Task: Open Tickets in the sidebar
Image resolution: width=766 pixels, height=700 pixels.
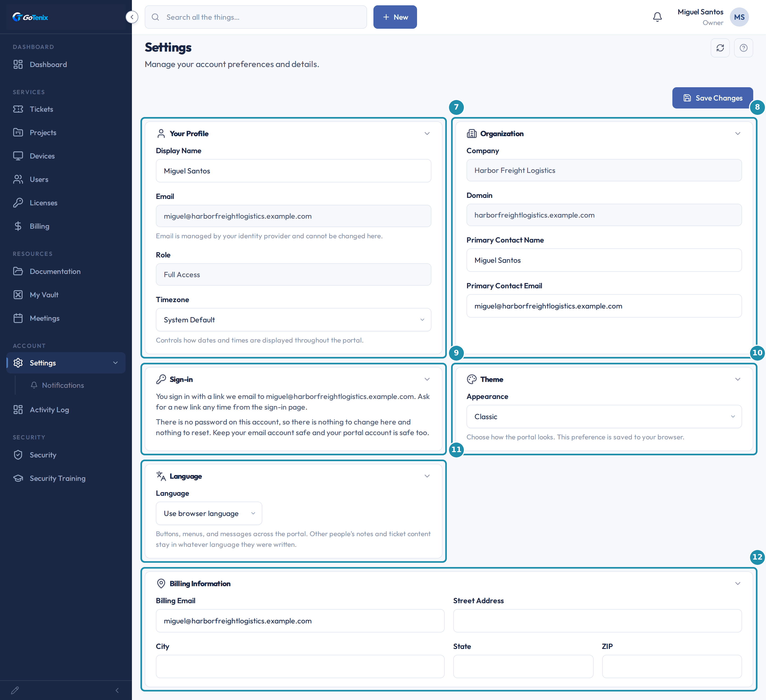Action: tap(66, 109)
